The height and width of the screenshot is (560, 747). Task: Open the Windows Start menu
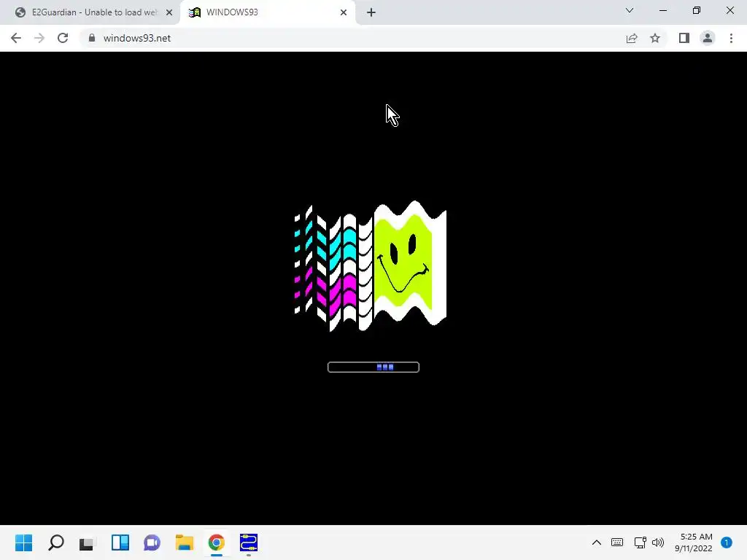pos(24,542)
